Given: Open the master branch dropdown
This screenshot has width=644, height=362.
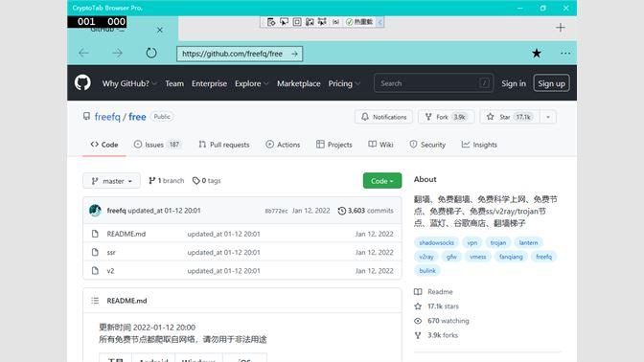Looking at the screenshot, I should [x=112, y=181].
